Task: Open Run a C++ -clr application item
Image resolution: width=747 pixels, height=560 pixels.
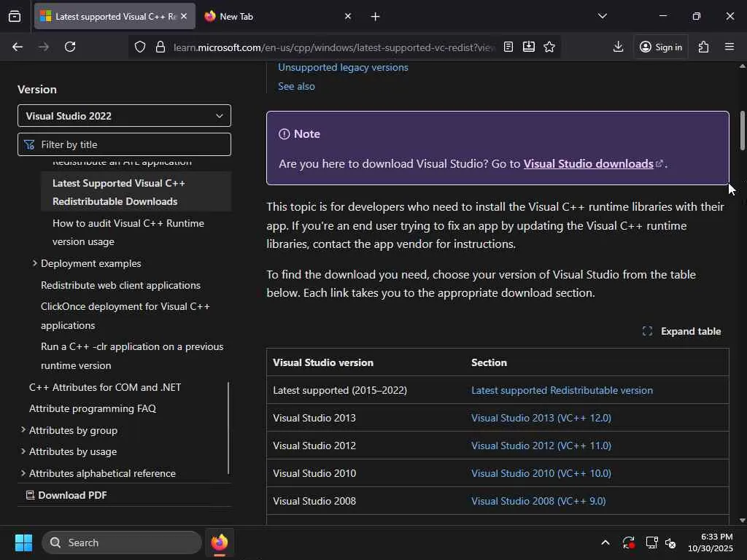Action: 132,356
